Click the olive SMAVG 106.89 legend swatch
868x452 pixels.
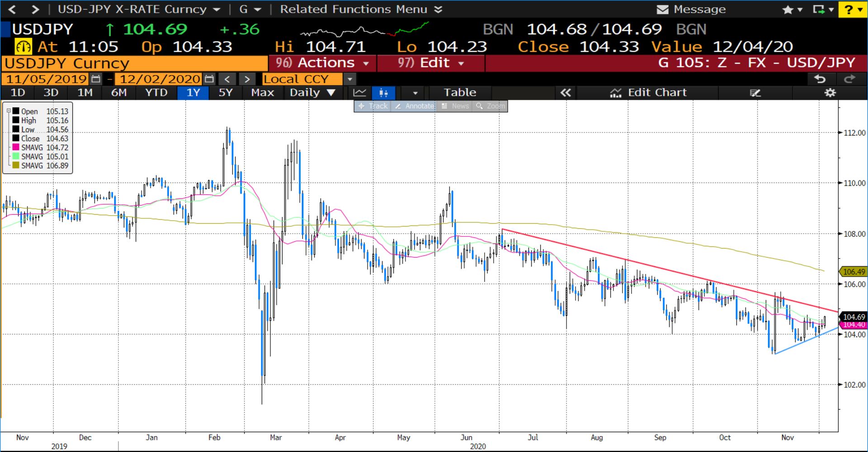(x=16, y=165)
